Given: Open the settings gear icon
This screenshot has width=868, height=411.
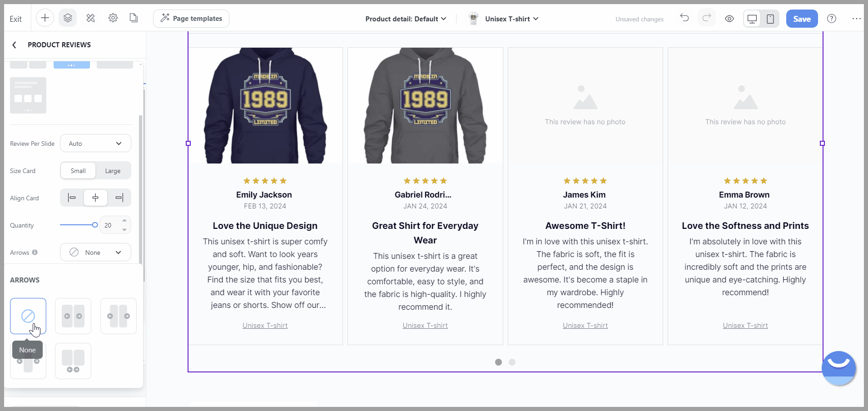Looking at the screenshot, I should (x=113, y=18).
